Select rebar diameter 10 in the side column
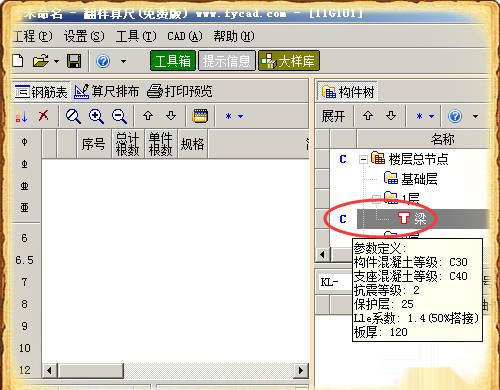The image size is (500, 390). point(25,348)
